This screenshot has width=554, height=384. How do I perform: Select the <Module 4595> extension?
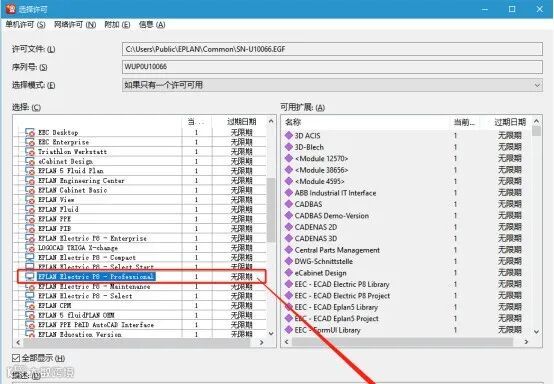click(406, 181)
